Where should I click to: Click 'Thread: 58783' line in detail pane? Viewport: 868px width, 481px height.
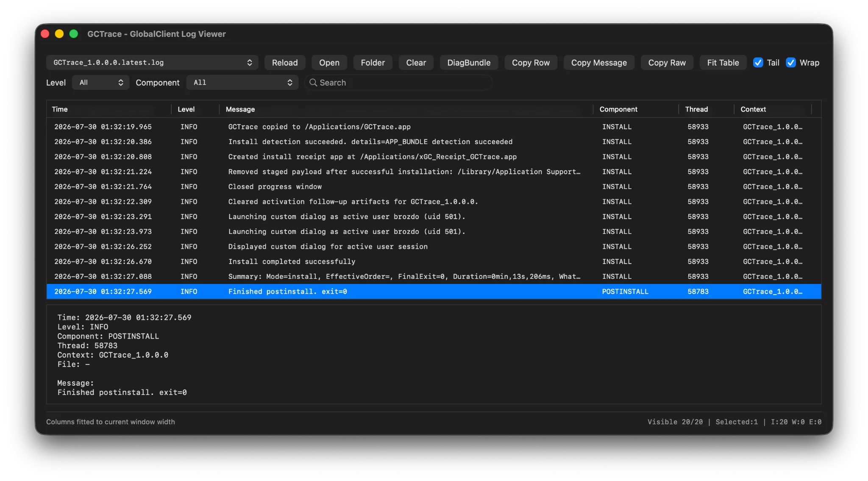coord(87,345)
